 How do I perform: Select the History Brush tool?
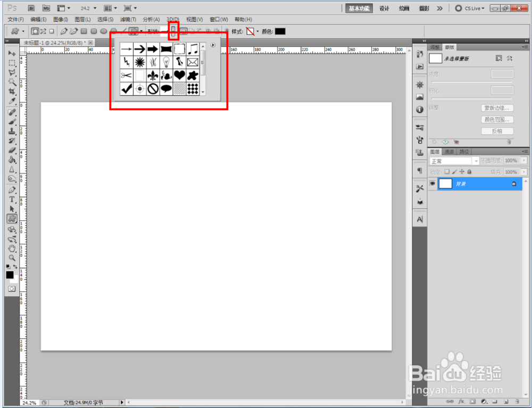pos(12,140)
